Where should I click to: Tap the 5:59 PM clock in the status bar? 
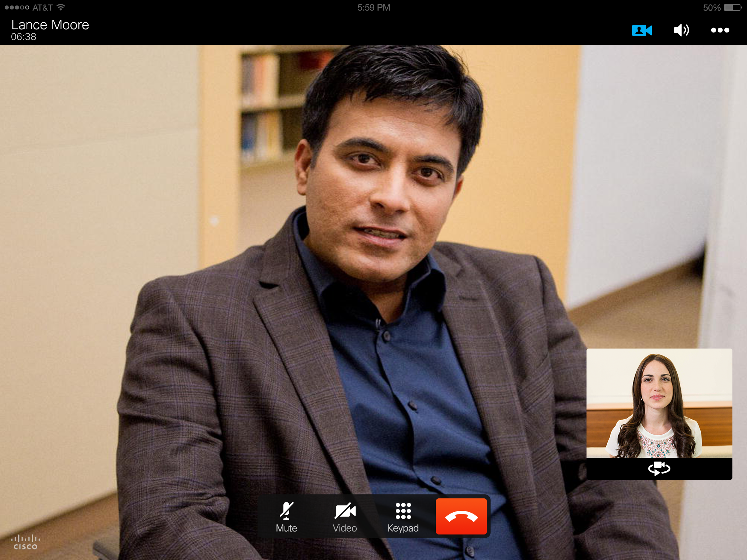[373, 7]
